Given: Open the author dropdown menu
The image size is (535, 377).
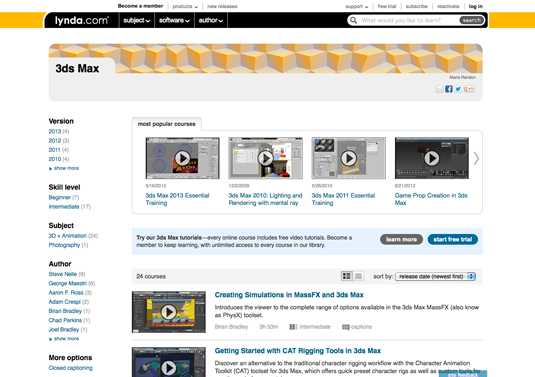Looking at the screenshot, I should coord(211,20).
